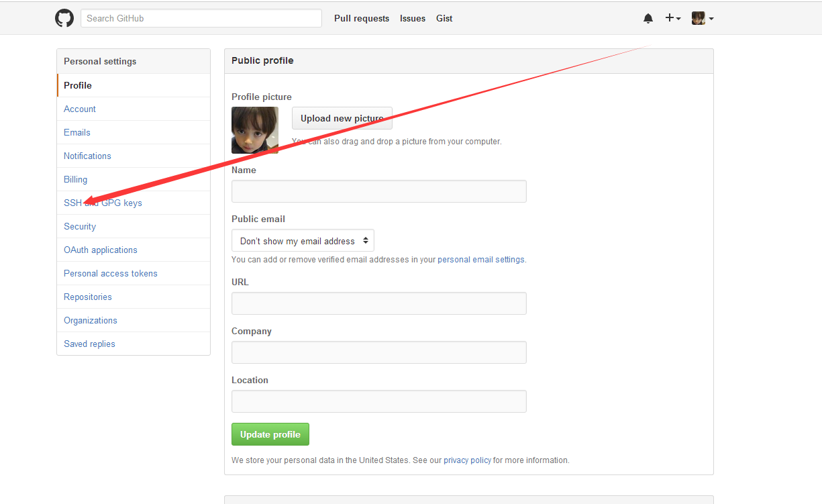Open Billing settings
This screenshot has width=822, height=504.
(134, 179)
